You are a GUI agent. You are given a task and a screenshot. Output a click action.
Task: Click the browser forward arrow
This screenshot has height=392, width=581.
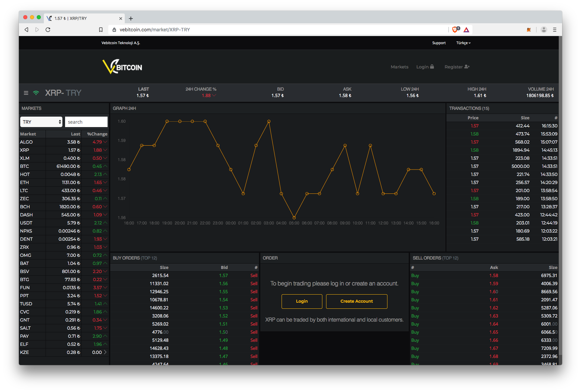37,30
